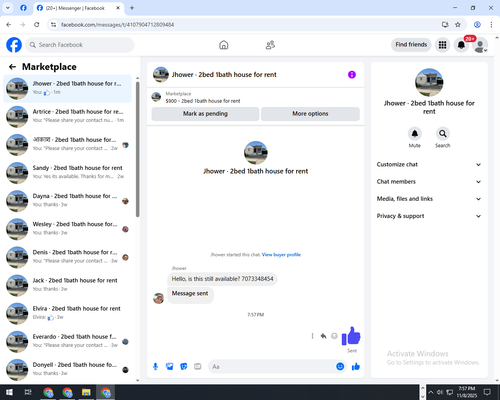Open Everardo conversation in list

click(x=67, y=341)
